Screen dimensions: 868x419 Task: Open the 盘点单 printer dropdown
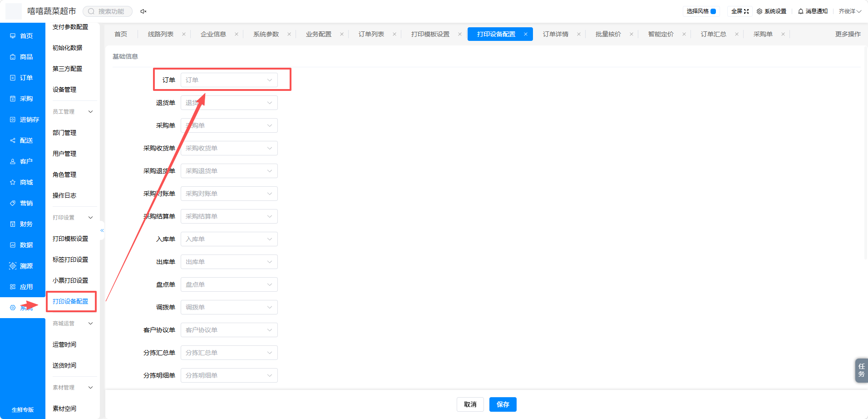click(229, 284)
